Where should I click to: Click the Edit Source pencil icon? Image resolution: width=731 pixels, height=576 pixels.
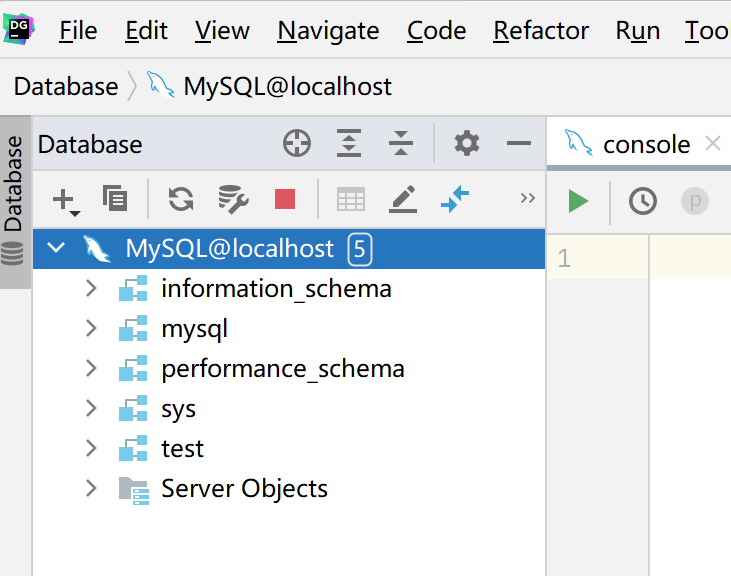tap(403, 200)
